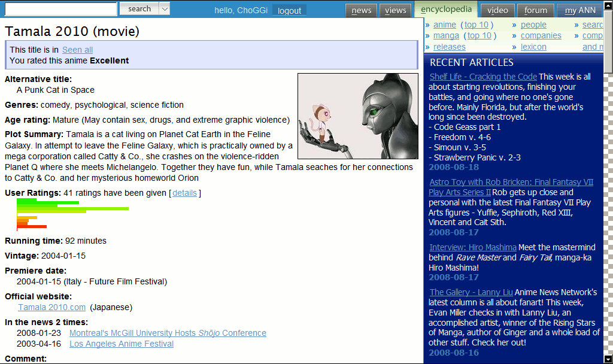Viewport: 613px width, 364px height.
Task: Visit the Tamala 2010.com official website
Action: click(x=51, y=307)
